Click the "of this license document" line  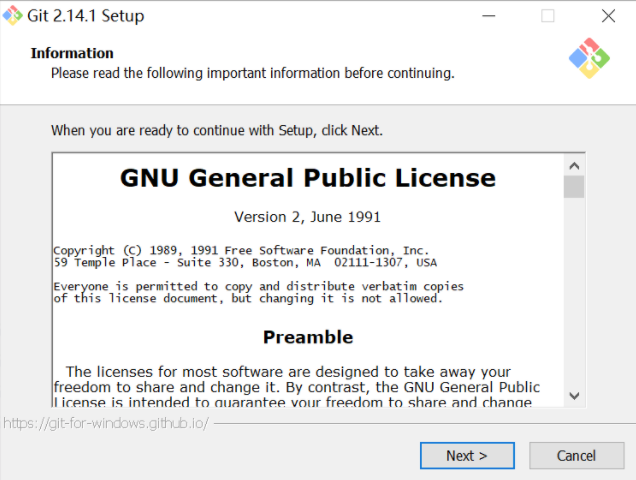248,299
